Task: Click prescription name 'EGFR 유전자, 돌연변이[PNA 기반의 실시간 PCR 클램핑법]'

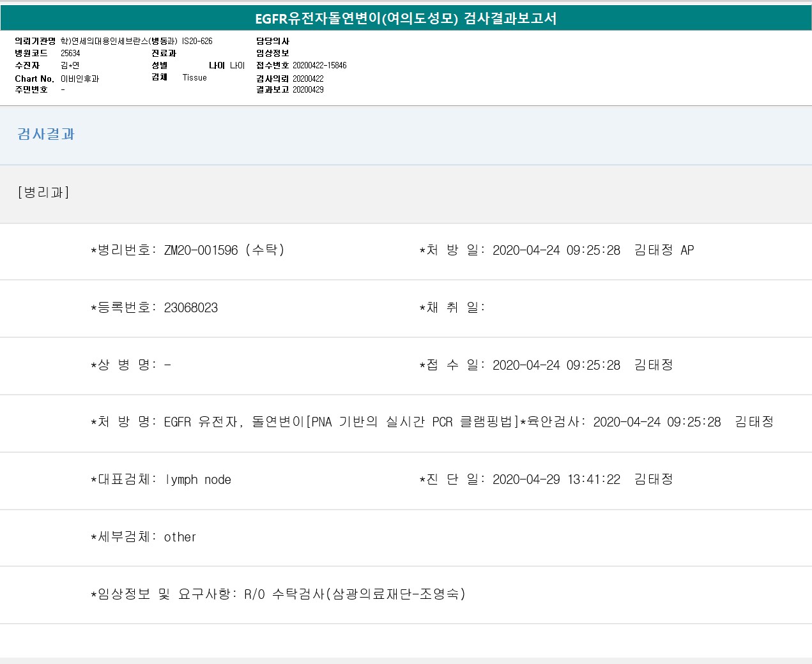Action: (x=342, y=422)
